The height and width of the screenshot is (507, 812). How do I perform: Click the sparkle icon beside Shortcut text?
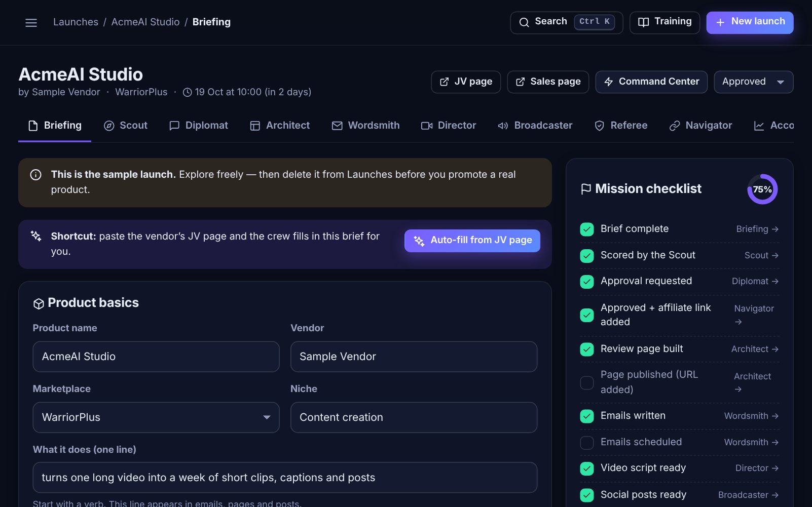click(36, 236)
